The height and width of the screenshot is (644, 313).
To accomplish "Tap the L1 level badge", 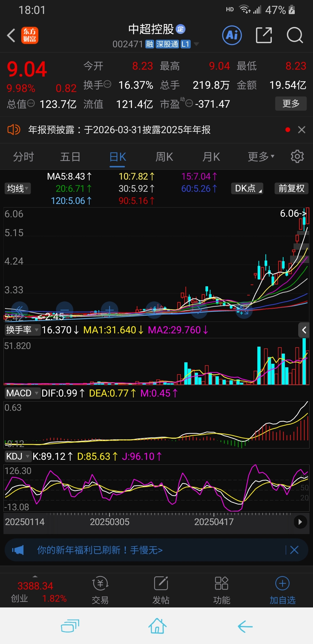I will pyautogui.click(x=185, y=44).
